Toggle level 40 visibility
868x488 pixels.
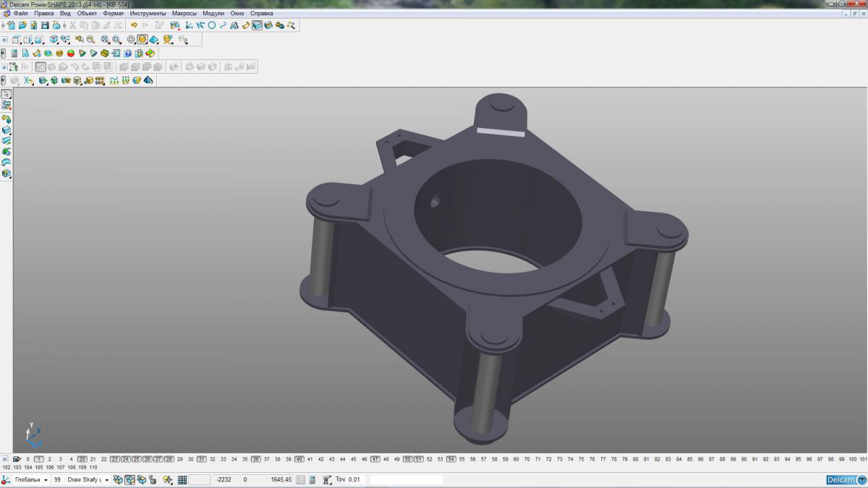click(x=299, y=459)
